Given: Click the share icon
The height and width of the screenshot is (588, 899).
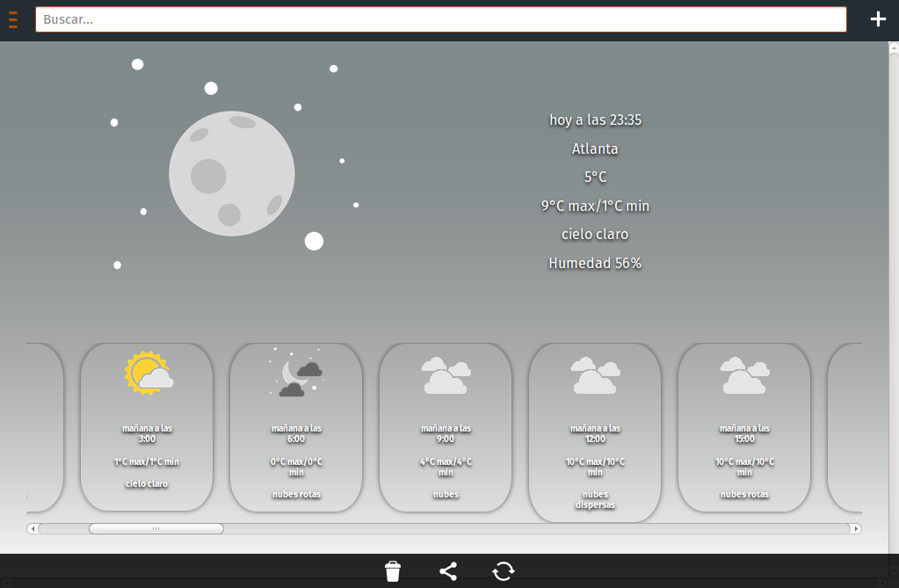Looking at the screenshot, I should (448, 571).
